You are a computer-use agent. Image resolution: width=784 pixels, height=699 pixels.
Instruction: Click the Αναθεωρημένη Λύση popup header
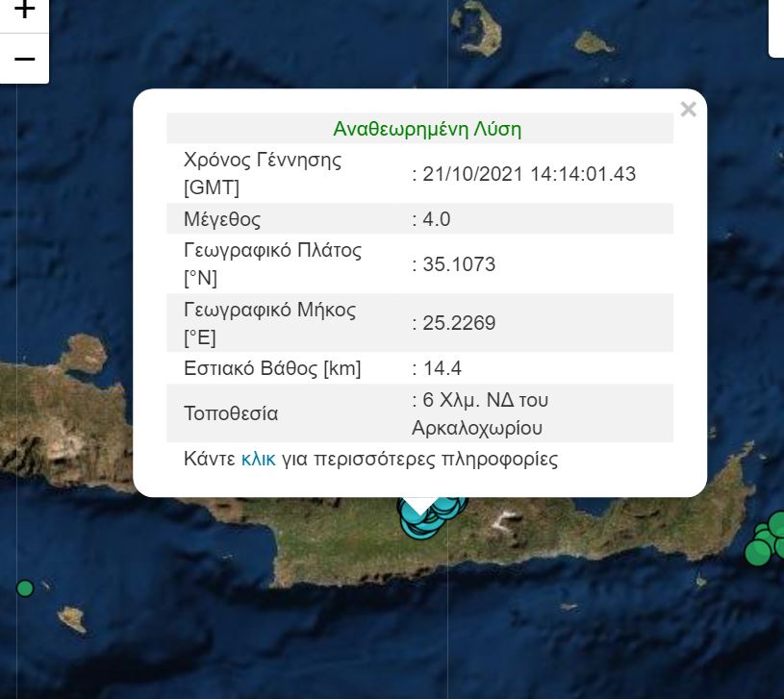point(426,128)
